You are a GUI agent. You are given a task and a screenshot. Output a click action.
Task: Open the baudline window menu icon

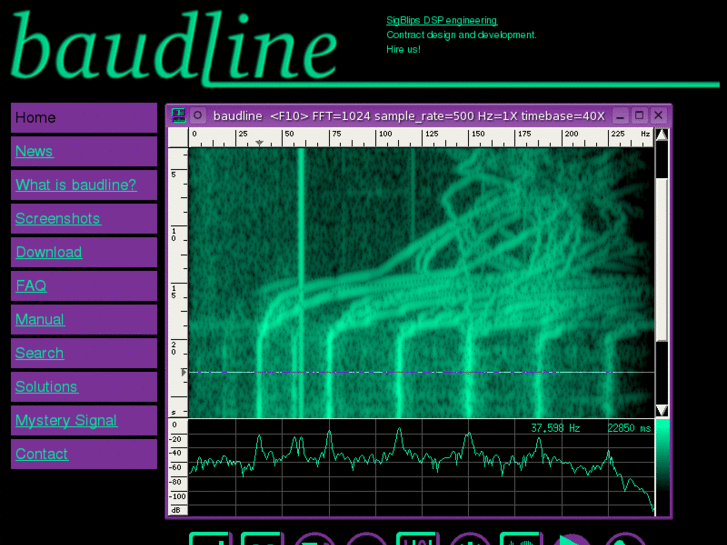pos(178,116)
